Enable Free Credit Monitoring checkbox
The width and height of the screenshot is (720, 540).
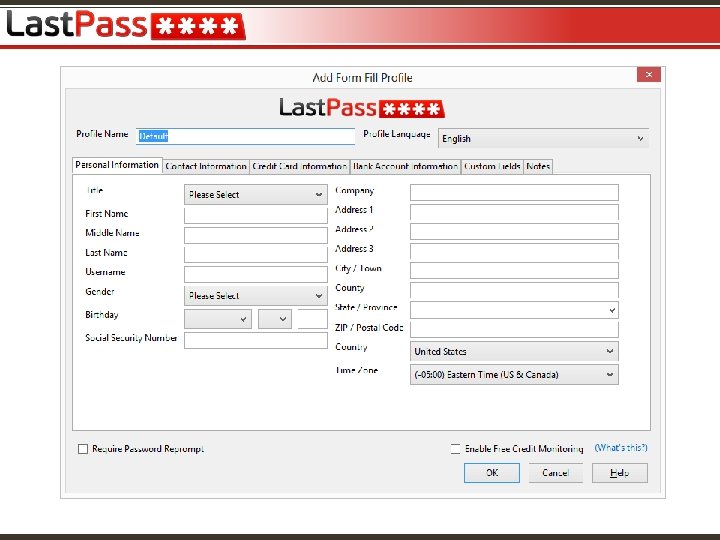(x=455, y=449)
